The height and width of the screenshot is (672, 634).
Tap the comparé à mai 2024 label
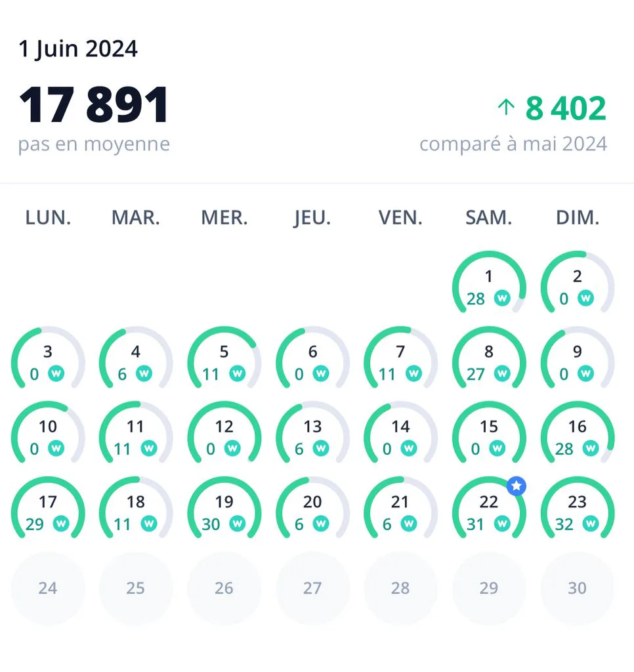coord(513,144)
